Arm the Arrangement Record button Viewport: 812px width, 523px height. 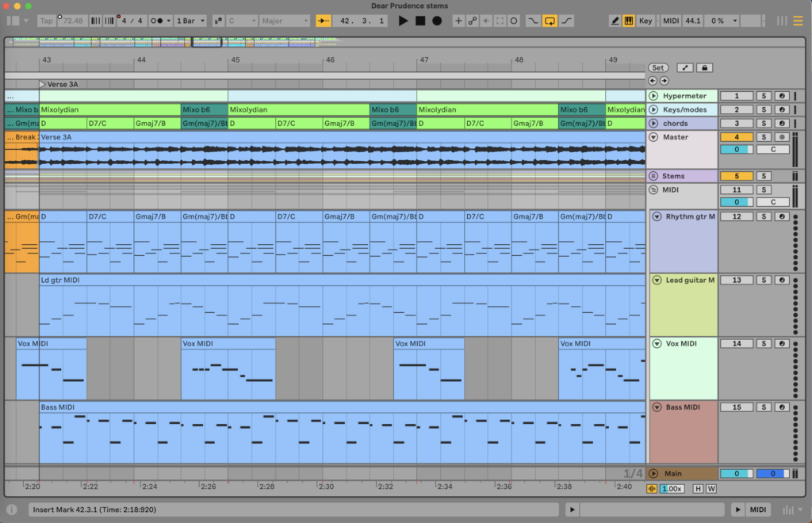pyautogui.click(x=437, y=21)
